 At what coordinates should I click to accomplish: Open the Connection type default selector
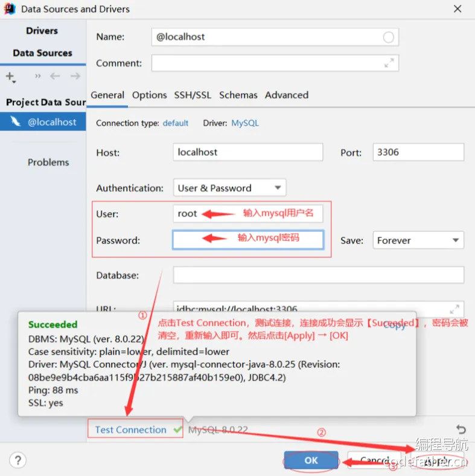(175, 123)
